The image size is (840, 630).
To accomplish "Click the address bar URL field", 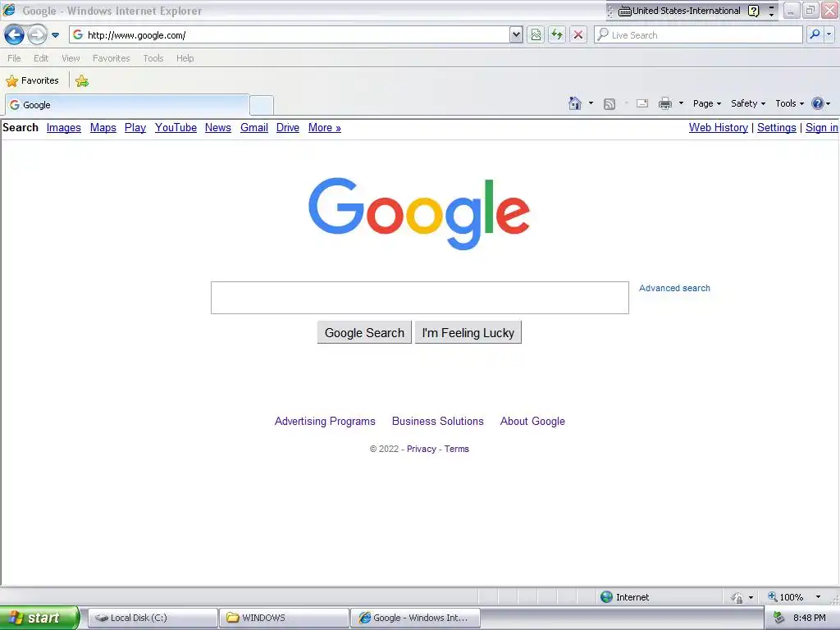I will tap(290, 35).
